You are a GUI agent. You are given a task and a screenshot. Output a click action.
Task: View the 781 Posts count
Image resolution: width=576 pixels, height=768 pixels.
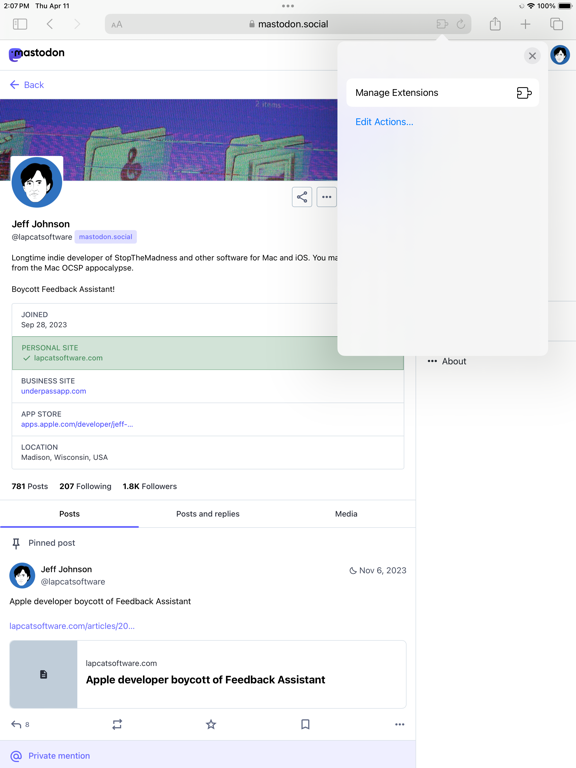coord(30,486)
